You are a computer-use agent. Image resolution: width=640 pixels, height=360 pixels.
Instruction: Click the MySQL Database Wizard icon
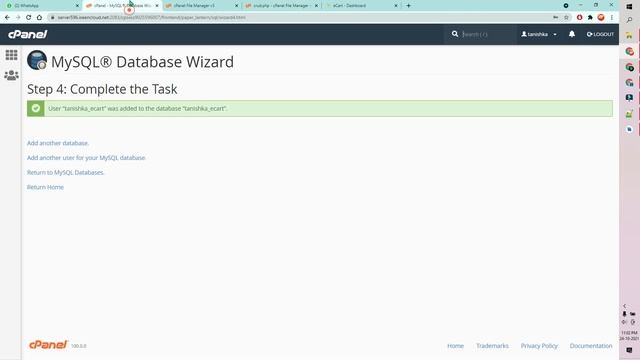tap(37, 60)
